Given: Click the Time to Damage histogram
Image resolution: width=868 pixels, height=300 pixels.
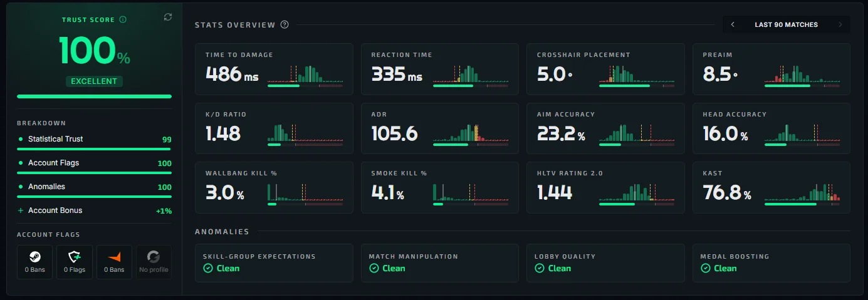Looking at the screenshot, I should click(x=305, y=73).
